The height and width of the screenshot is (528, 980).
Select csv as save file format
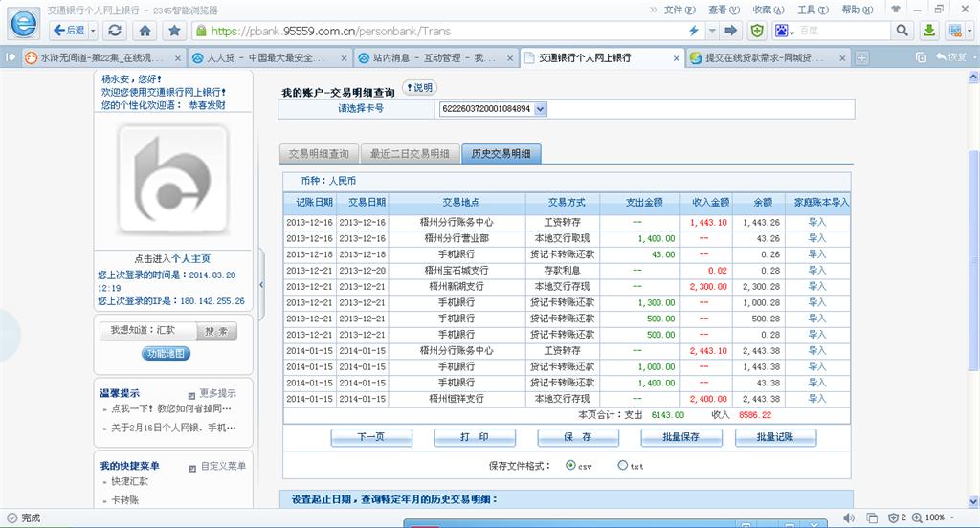click(x=570, y=466)
